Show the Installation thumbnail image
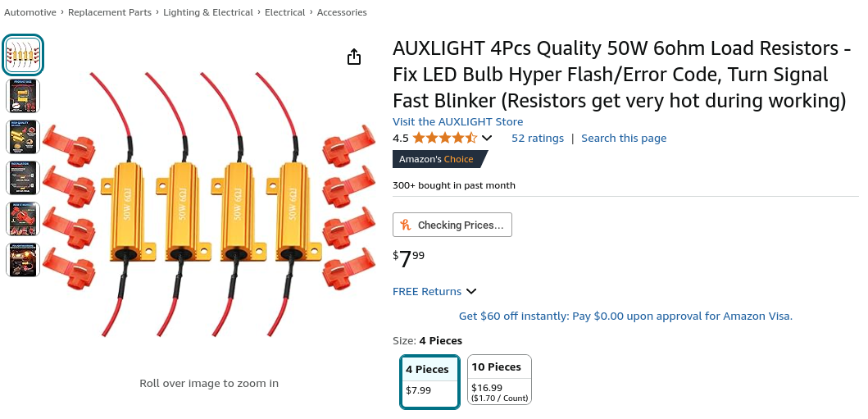The image size is (868, 419). [x=23, y=178]
